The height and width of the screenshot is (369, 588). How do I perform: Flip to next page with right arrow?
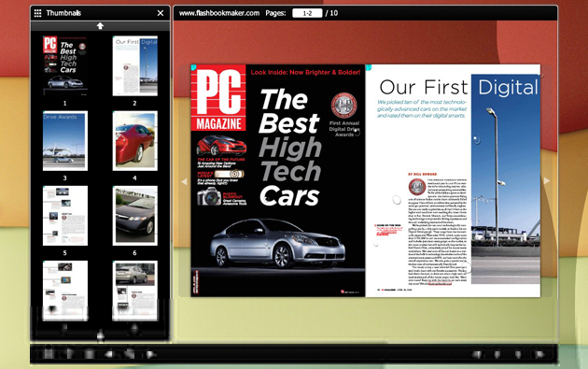[547, 181]
